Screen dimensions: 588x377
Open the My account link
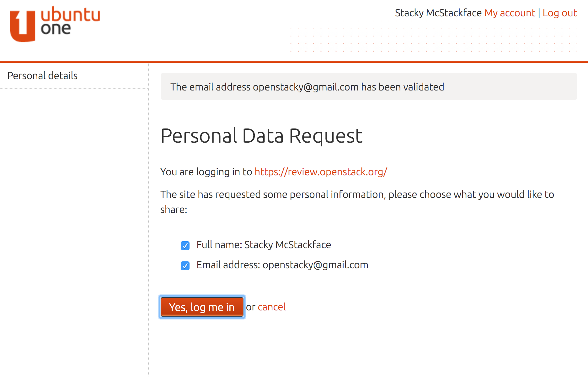[510, 13]
